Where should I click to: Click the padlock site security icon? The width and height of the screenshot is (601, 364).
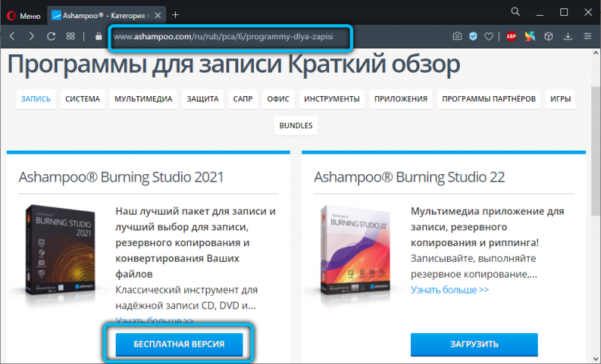[x=98, y=36]
